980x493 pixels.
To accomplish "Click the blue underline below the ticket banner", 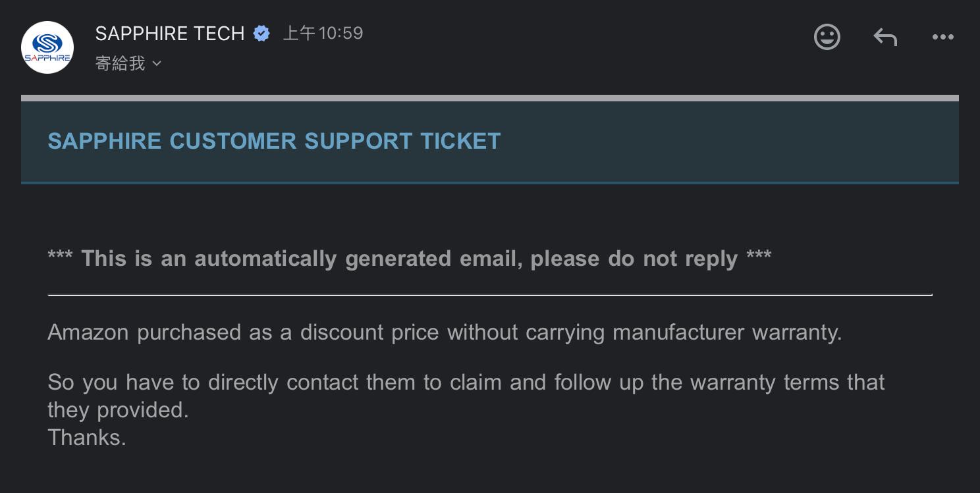I will (x=490, y=182).
